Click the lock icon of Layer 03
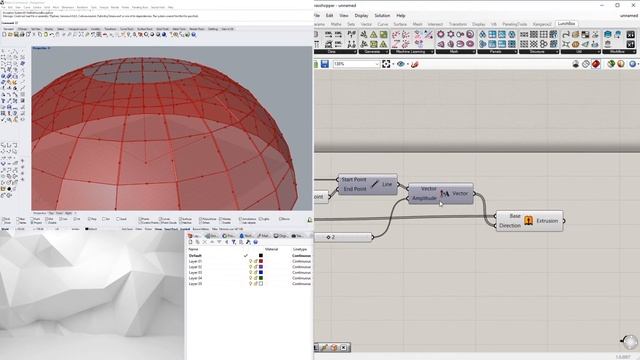 click(256, 272)
